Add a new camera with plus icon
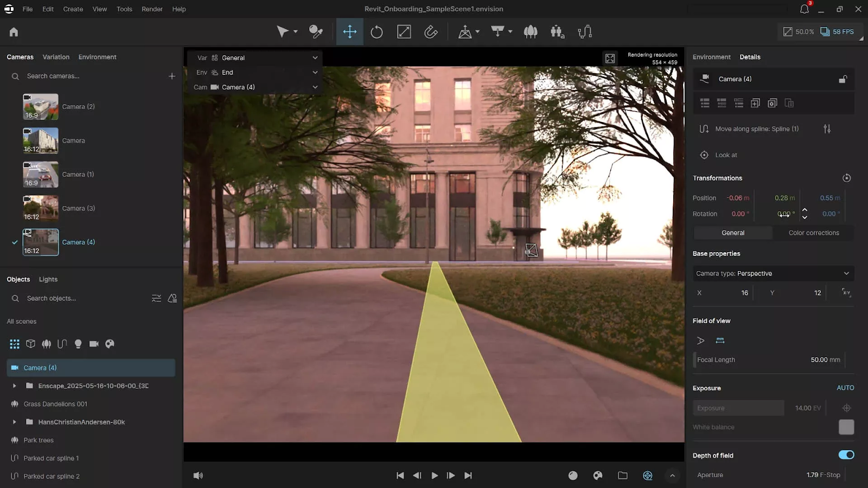Image resolution: width=868 pixels, height=488 pixels. coord(172,76)
